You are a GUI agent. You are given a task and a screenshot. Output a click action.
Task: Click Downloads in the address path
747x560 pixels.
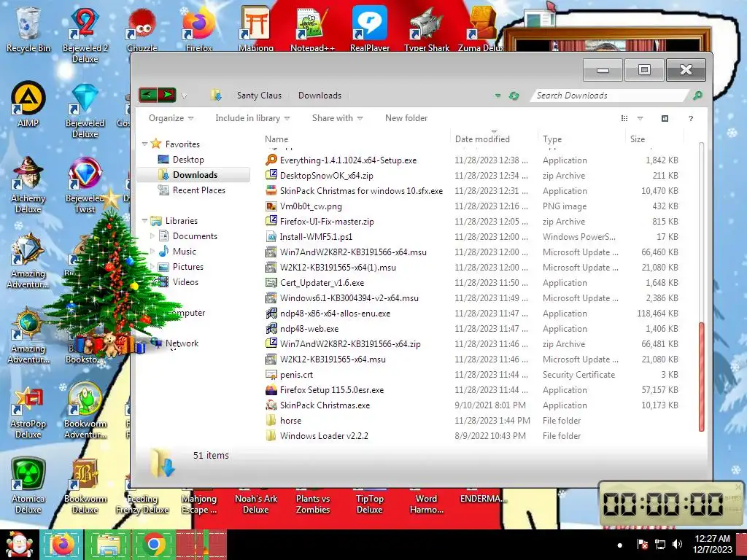point(320,96)
